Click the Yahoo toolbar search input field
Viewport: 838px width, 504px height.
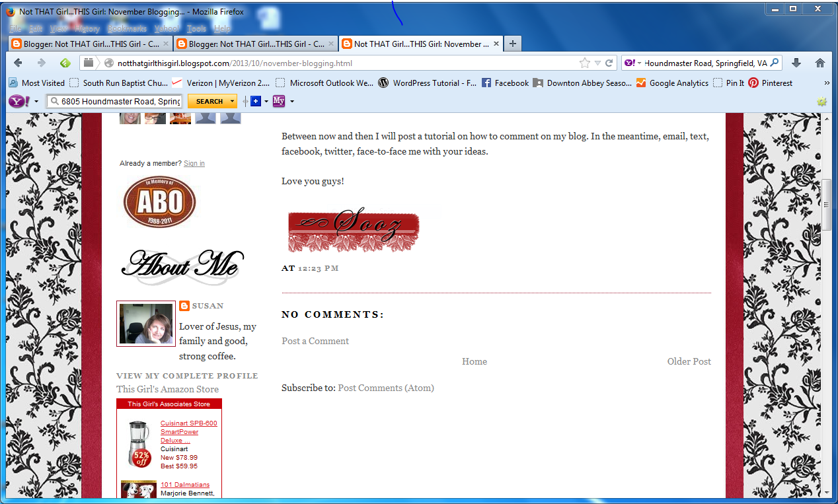coord(120,102)
